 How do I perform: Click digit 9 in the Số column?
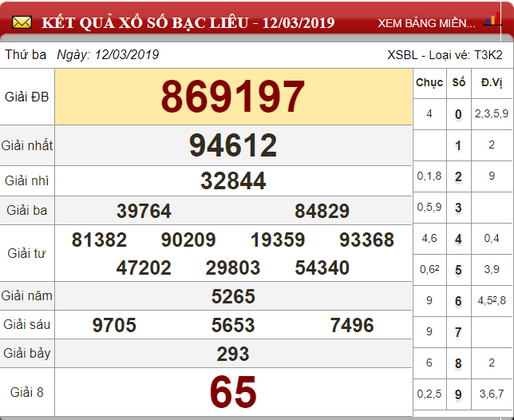[x=459, y=394]
